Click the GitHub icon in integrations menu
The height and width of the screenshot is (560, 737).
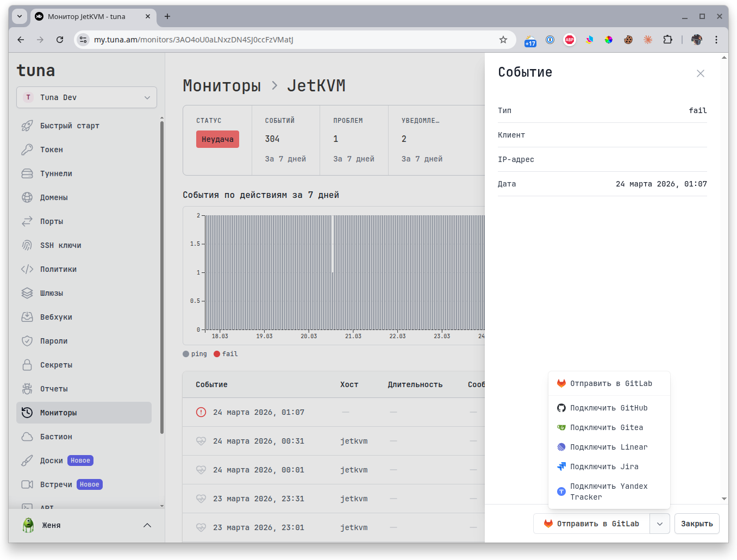[x=561, y=408]
